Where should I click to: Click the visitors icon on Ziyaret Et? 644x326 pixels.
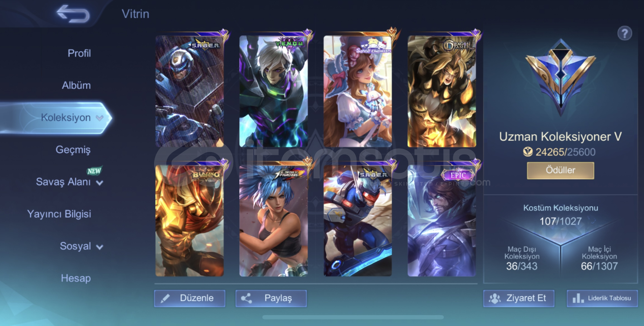click(494, 299)
